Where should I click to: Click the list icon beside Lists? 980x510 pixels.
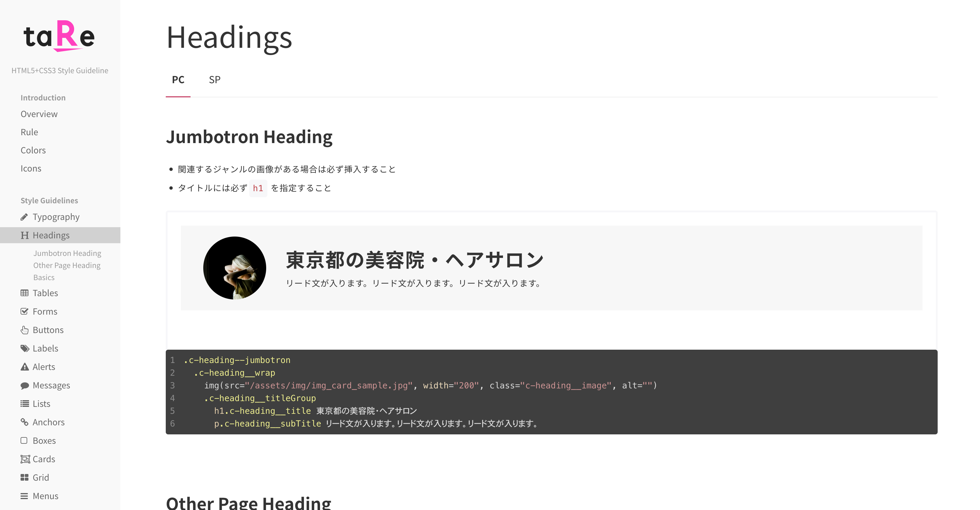pyautogui.click(x=25, y=404)
